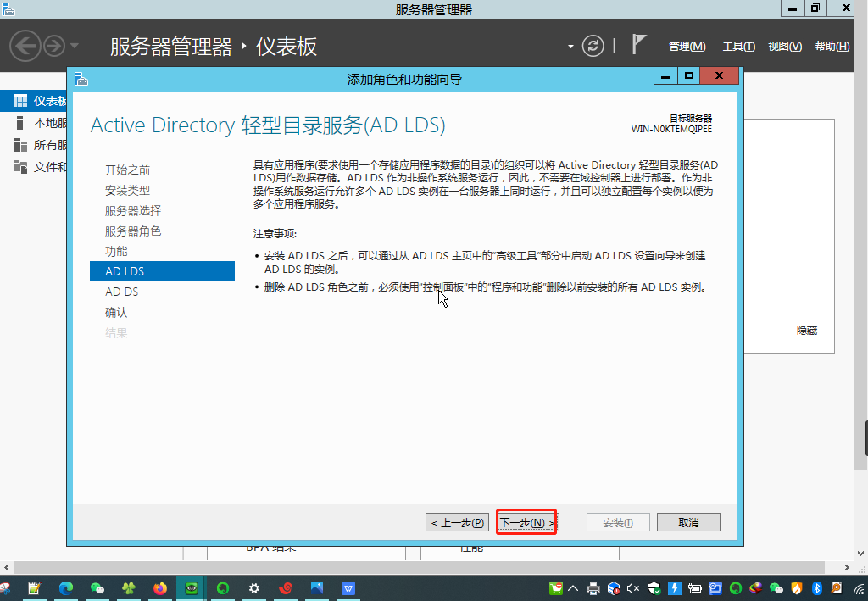Select 本地服务器 in the Server Manager sidebar
Screen dimensions: 868x601
34,123
